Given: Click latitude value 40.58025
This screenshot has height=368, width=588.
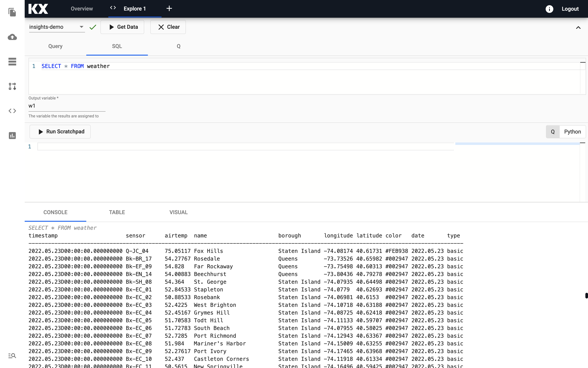Looking at the screenshot, I should point(369,328).
